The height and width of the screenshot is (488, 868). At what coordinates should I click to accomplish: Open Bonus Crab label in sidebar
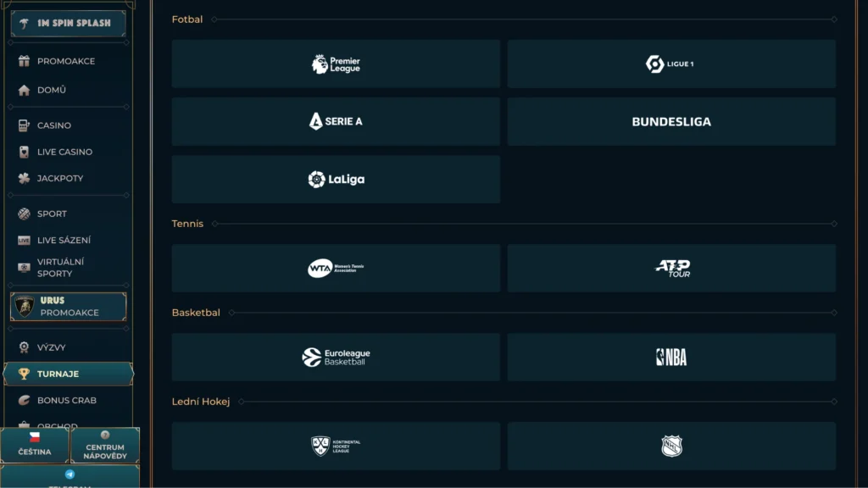pyautogui.click(x=66, y=401)
